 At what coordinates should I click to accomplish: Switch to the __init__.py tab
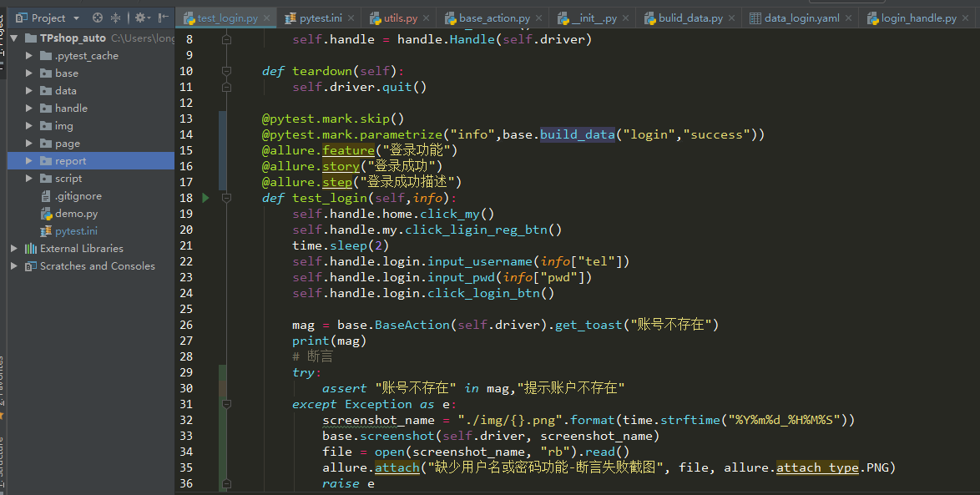click(594, 18)
